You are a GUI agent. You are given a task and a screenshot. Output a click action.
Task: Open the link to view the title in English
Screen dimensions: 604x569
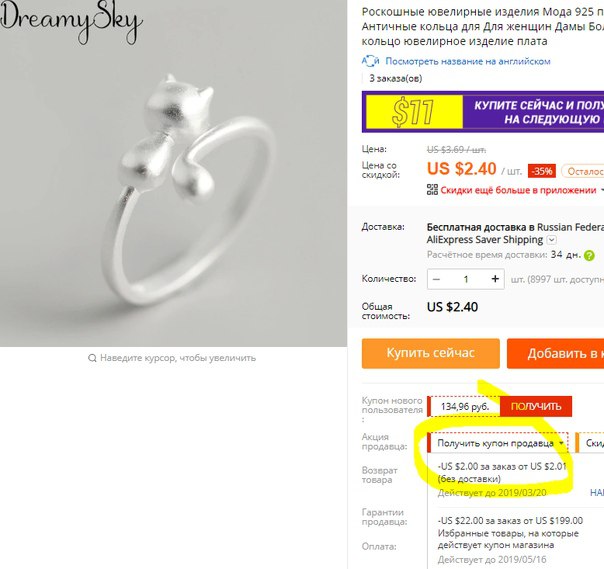click(468, 61)
